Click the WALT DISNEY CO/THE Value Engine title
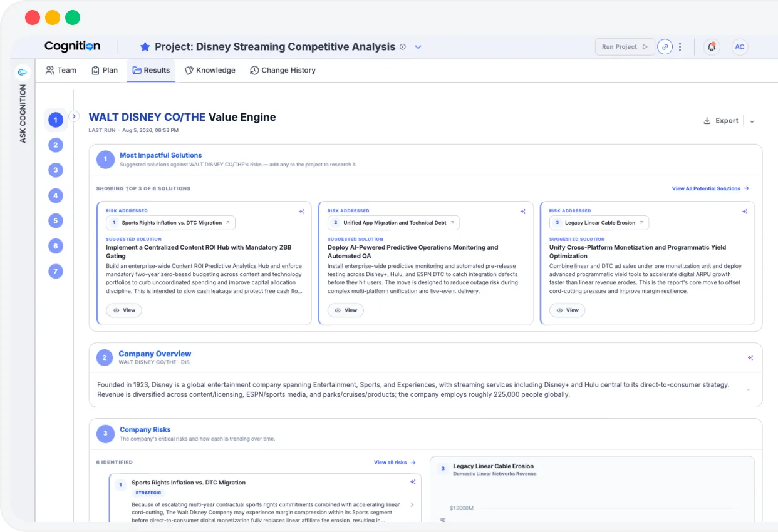The width and height of the screenshot is (778, 532). coord(182,117)
